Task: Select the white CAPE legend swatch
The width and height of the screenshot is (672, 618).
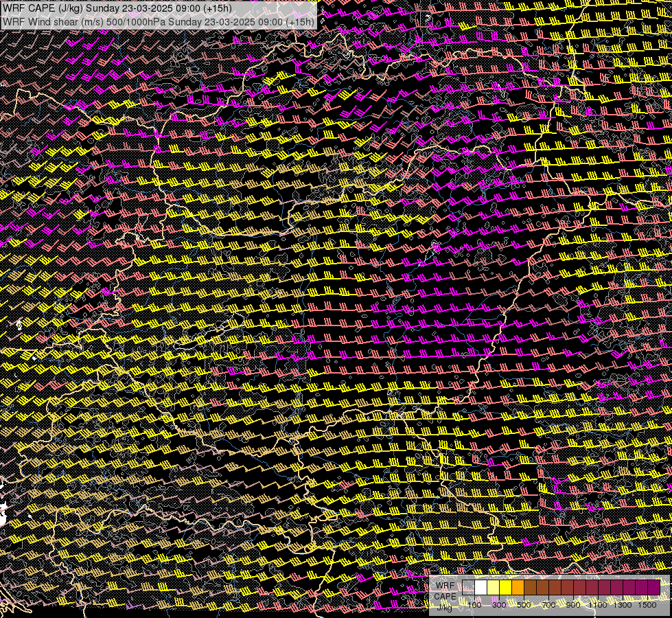Action: [x=481, y=587]
